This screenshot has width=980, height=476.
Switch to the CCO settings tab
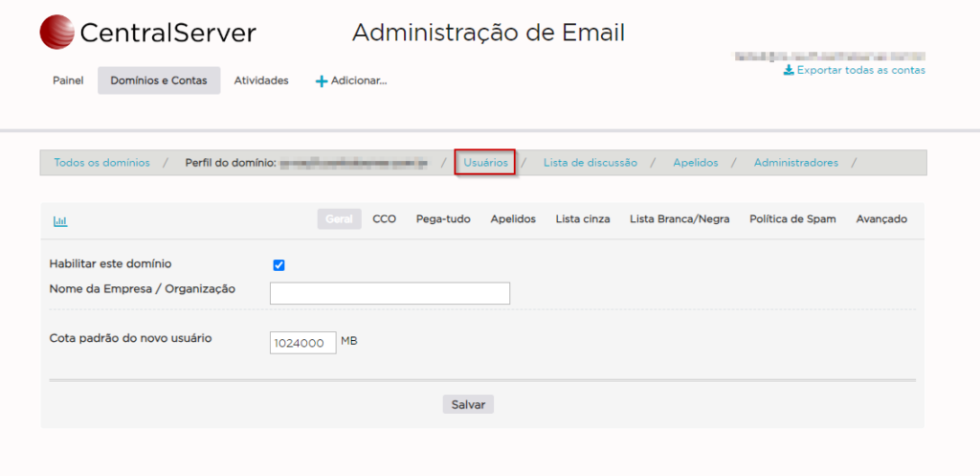point(384,219)
